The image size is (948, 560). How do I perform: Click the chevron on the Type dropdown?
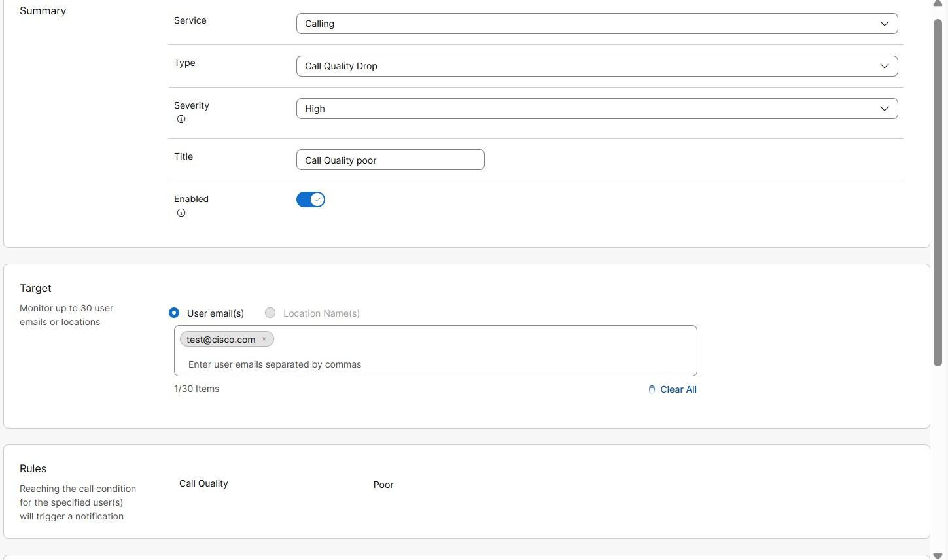point(885,66)
